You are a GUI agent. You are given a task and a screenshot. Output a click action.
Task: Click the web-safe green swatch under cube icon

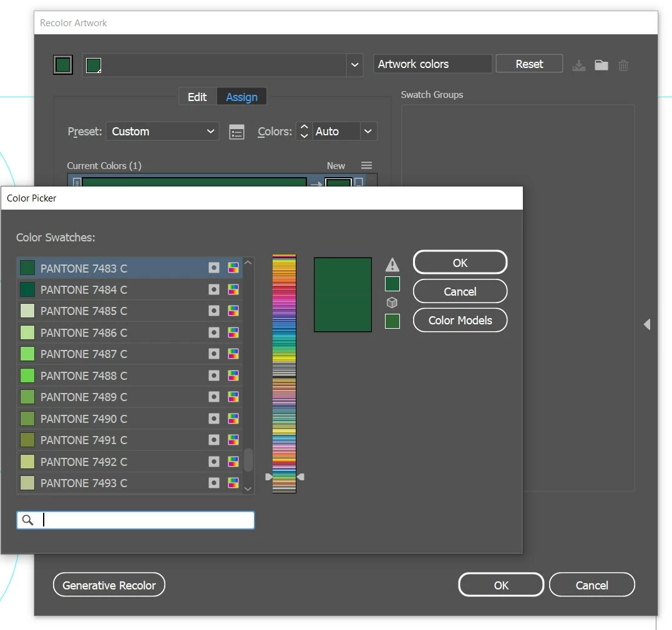[x=392, y=321]
